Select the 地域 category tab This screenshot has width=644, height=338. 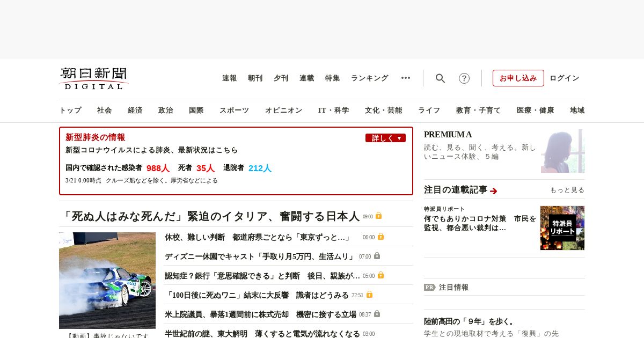pyautogui.click(x=577, y=111)
